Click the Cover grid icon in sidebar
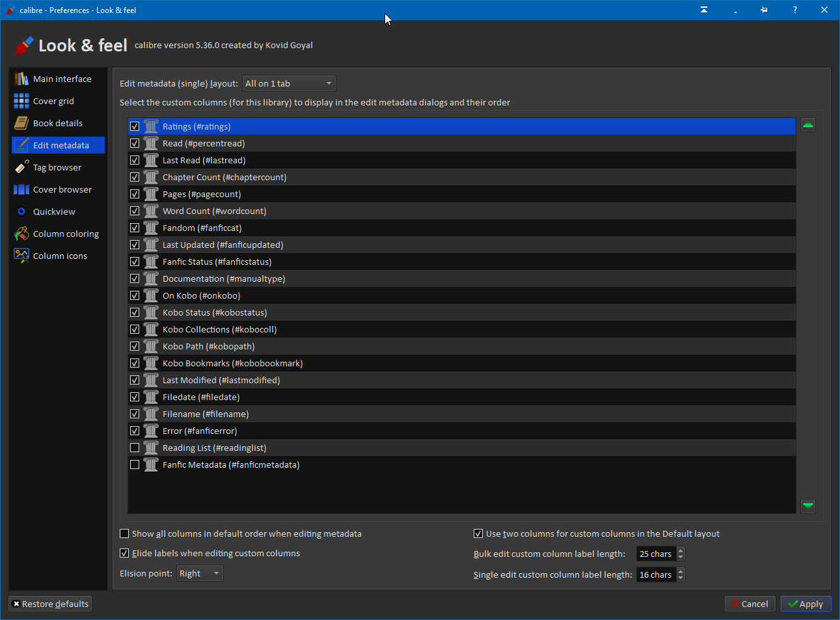The height and width of the screenshot is (620, 840). click(21, 101)
